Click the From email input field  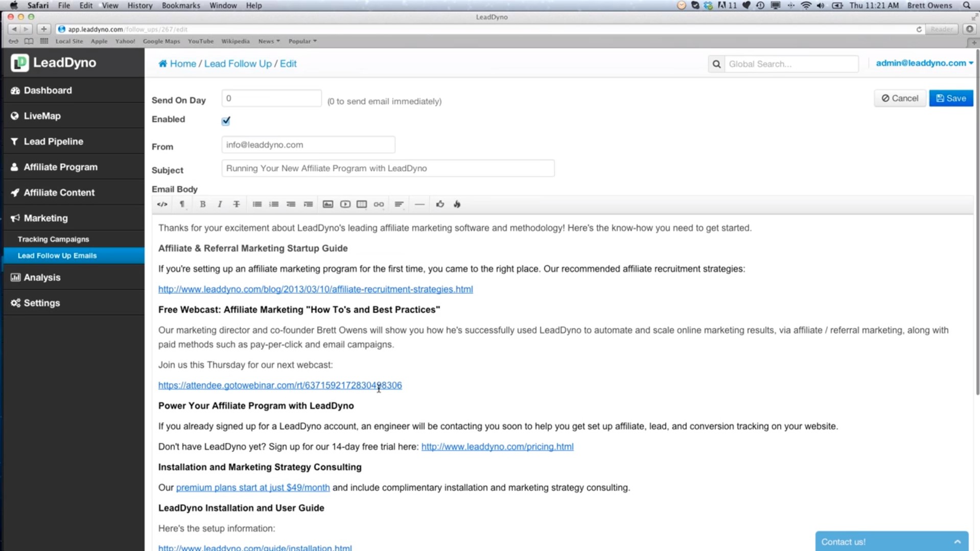click(x=308, y=145)
